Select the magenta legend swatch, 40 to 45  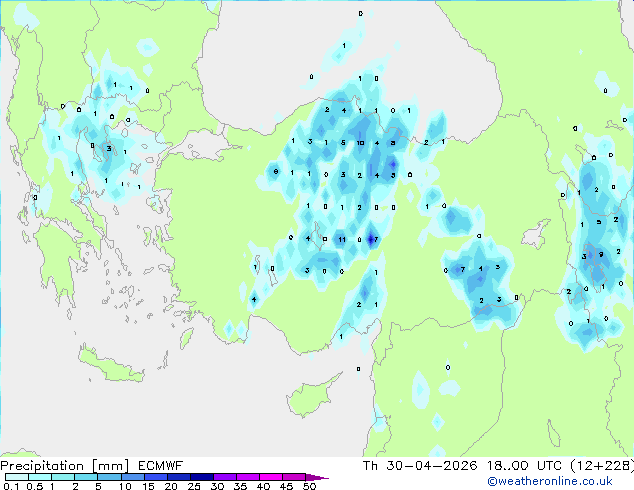tap(271, 477)
